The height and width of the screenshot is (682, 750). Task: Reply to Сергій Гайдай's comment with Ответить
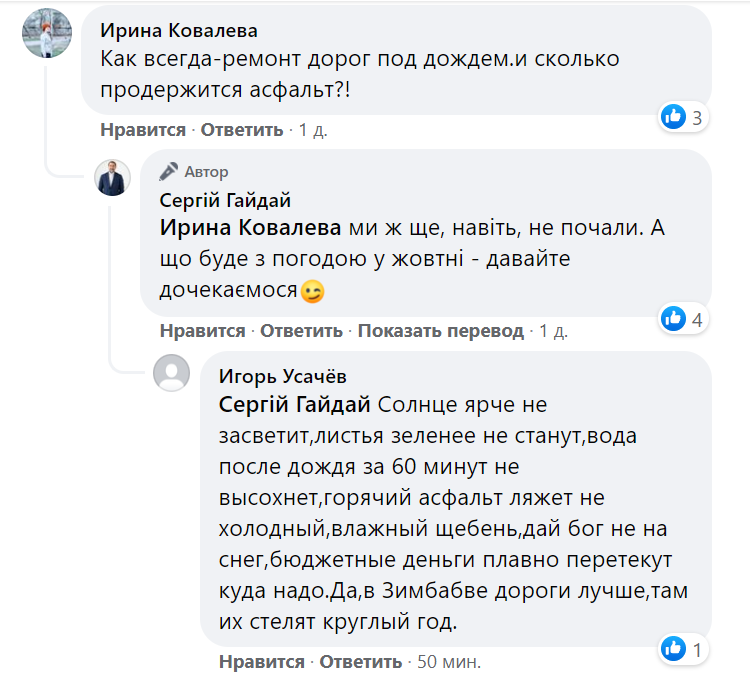[x=302, y=331]
